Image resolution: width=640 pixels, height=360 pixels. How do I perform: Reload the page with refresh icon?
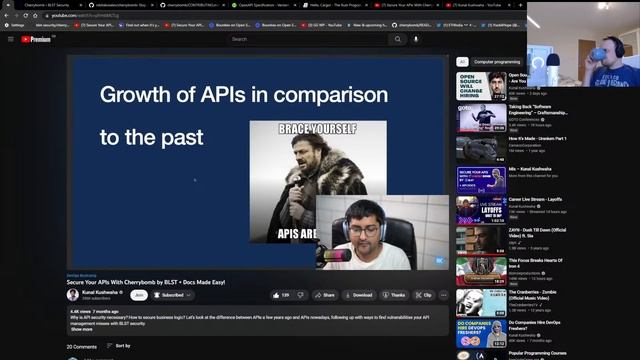coord(25,16)
